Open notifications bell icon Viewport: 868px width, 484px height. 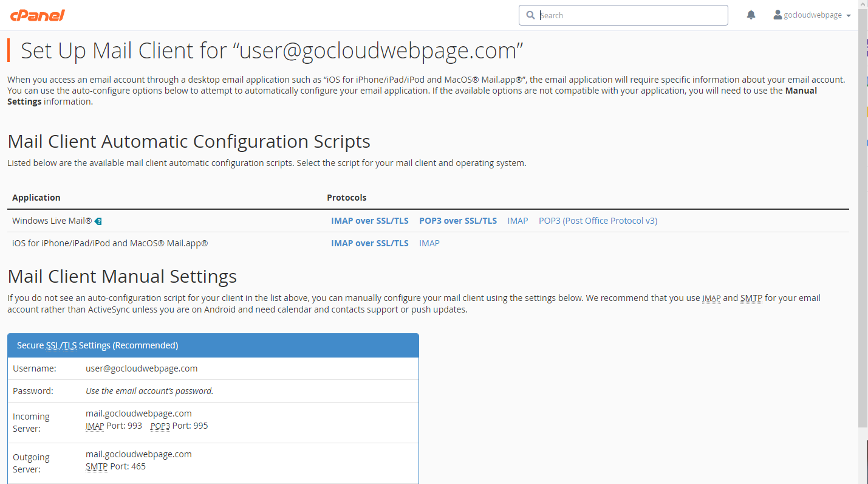coord(751,15)
